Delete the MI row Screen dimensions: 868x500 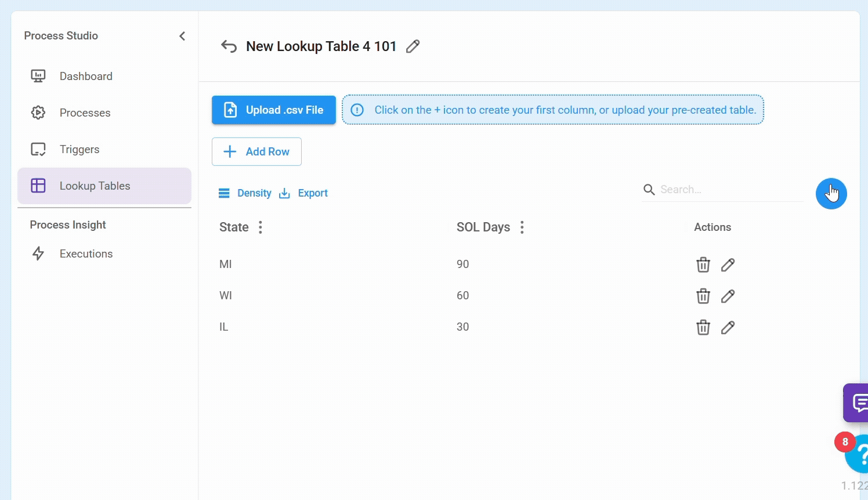[x=703, y=265]
